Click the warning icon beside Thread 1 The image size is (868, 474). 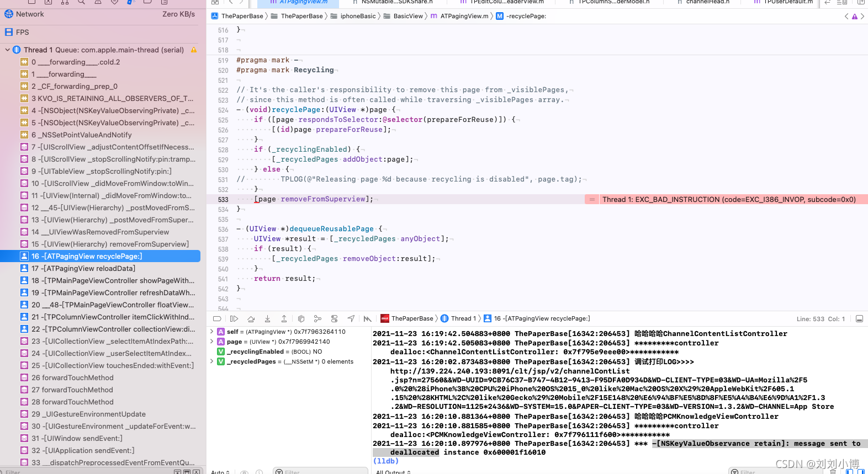click(x=194, y=50)
